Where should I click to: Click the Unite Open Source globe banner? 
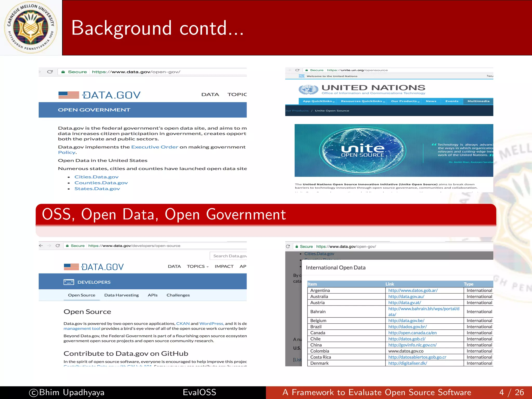(x=394, y=150)
